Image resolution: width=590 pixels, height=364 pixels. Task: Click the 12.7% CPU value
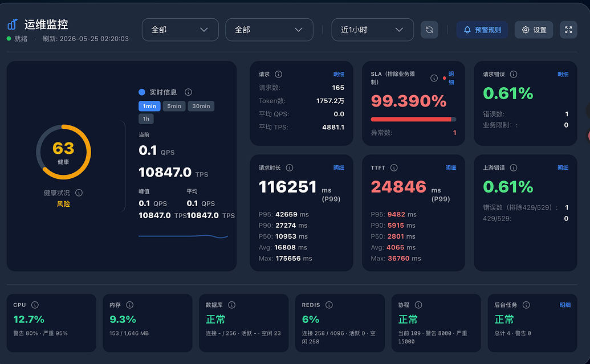click(29, 320)
